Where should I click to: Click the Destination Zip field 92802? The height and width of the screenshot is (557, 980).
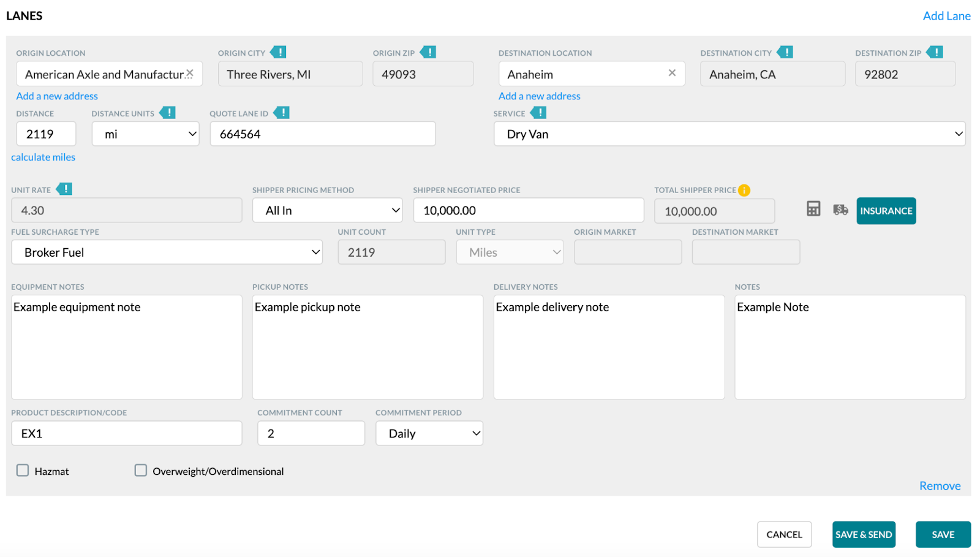click(x=905, y=74)
